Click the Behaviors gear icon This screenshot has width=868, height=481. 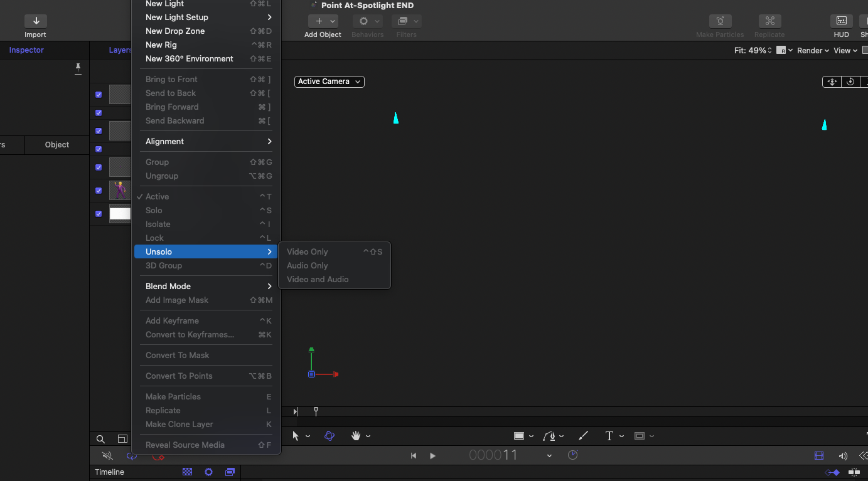click(x=363, y=21)
